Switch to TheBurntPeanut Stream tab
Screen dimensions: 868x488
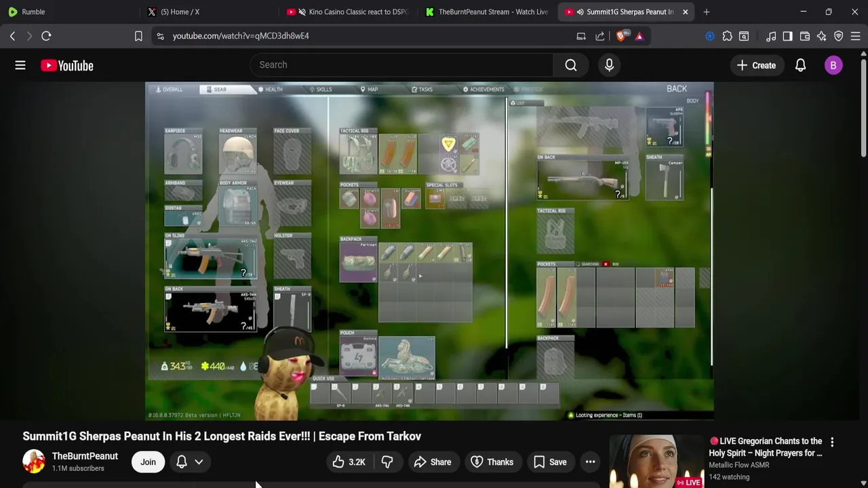click(x=487, y=12)
